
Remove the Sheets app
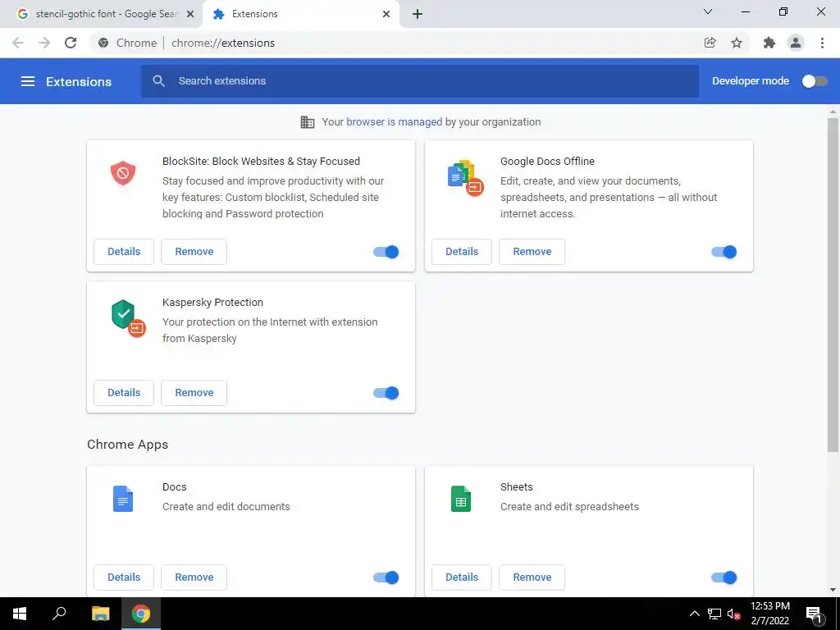(x=532, y=577)
